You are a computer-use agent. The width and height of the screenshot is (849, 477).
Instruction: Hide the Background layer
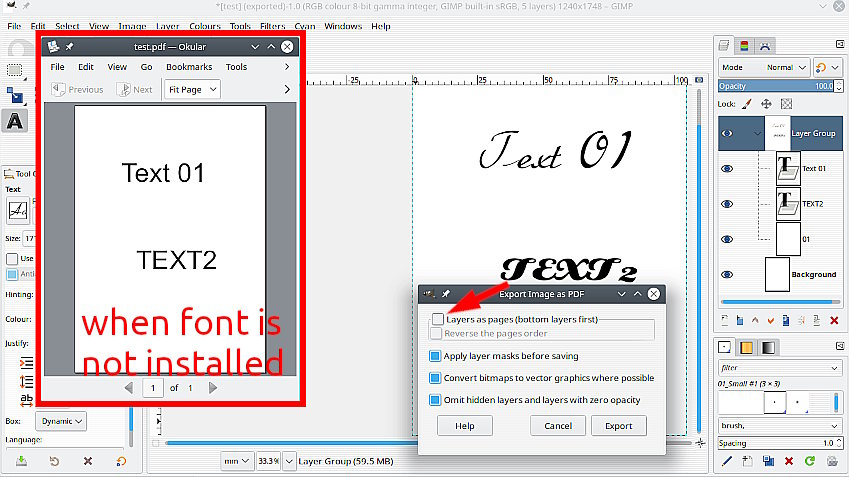pyautogui.click(x=727, y=275)
